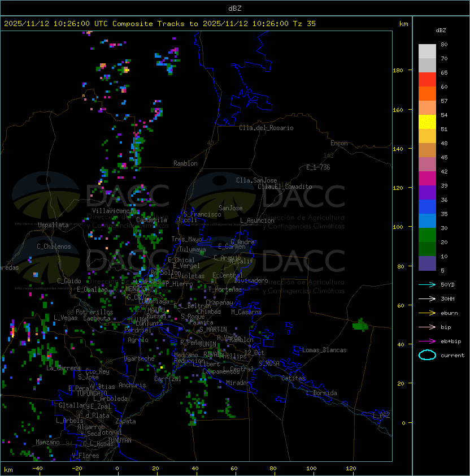
Task: Click the 'S_MARTIN' place label
Action: coord(214,330)
